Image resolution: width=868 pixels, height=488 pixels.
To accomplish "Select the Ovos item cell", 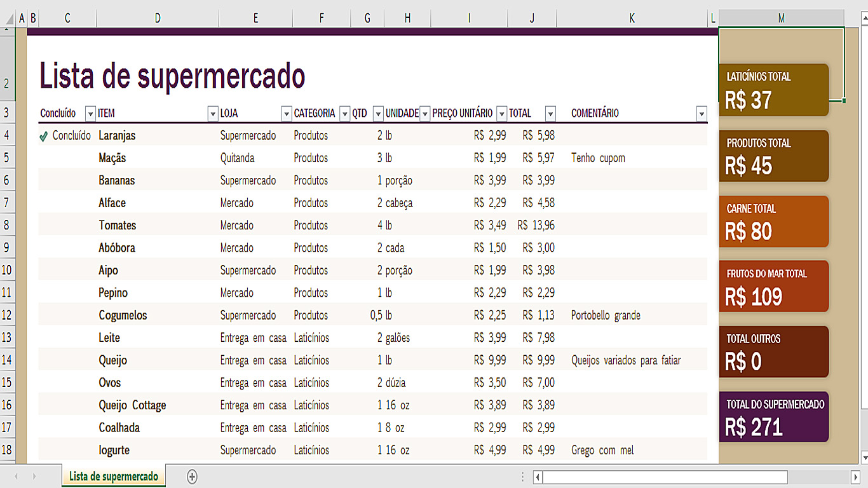I will [158, 383].
